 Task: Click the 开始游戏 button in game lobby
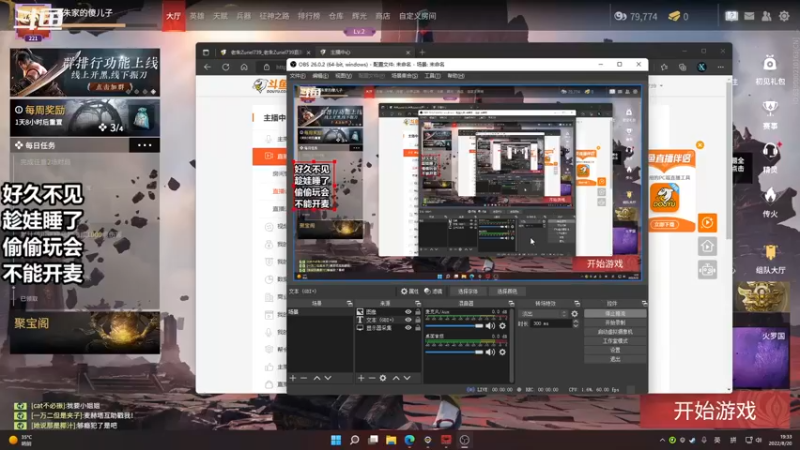click(715, 411)
